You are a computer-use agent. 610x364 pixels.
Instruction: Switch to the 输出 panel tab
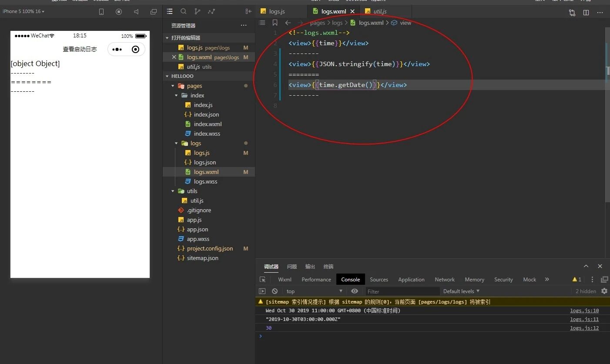click(x=310, y=267)
